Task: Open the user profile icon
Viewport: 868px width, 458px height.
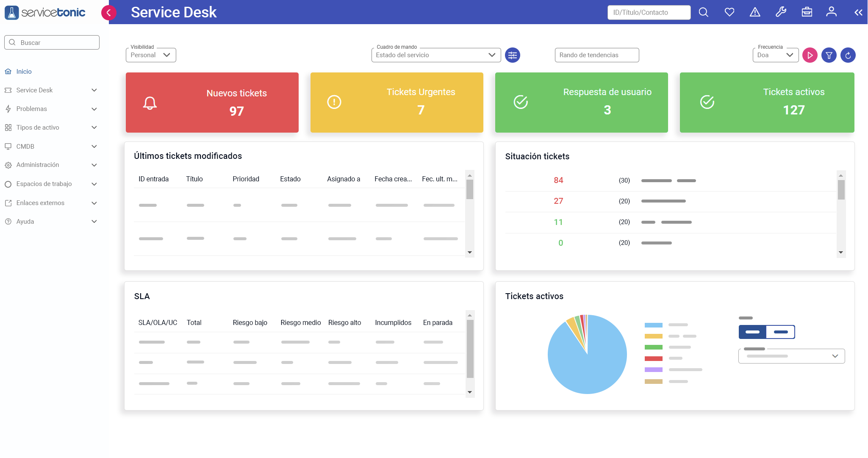Action: [831, 12]
